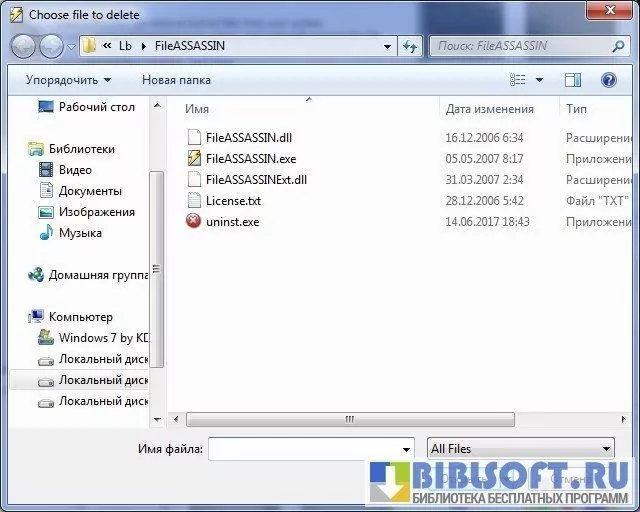Viewport: 640px width, 512px height.
Task: Click the uninst.exe red icon
Action: click(x=195, y=221)
